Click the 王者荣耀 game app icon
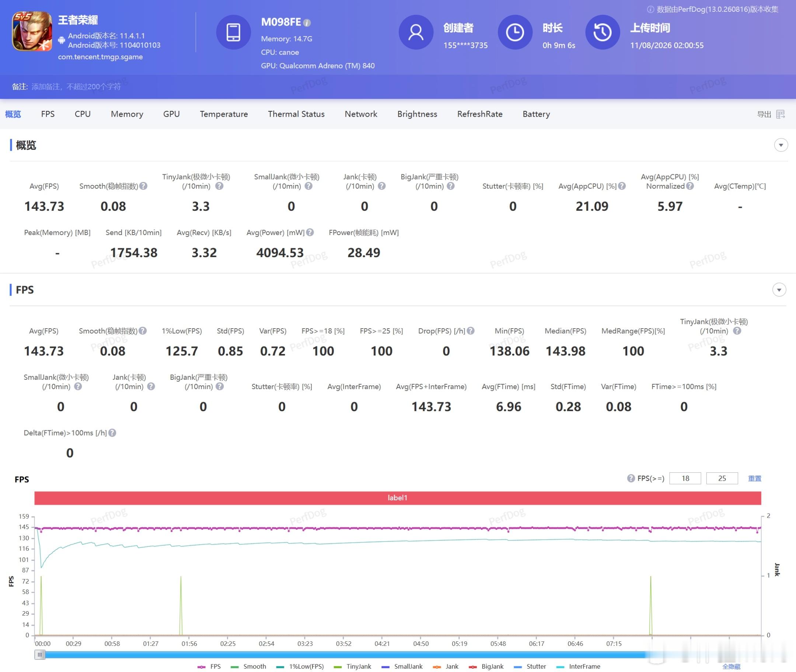Viewport: 796px width, 672px height. [32, 31]
